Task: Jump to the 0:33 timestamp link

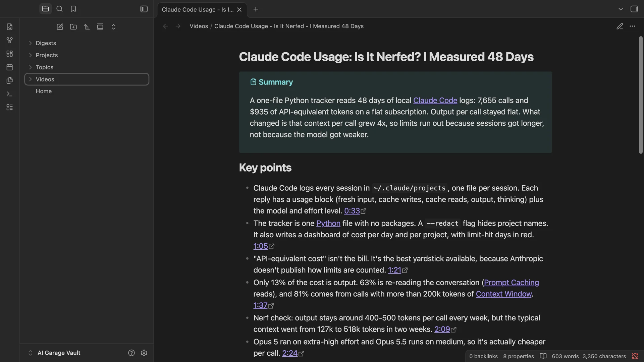Action: tap(352, 211)
